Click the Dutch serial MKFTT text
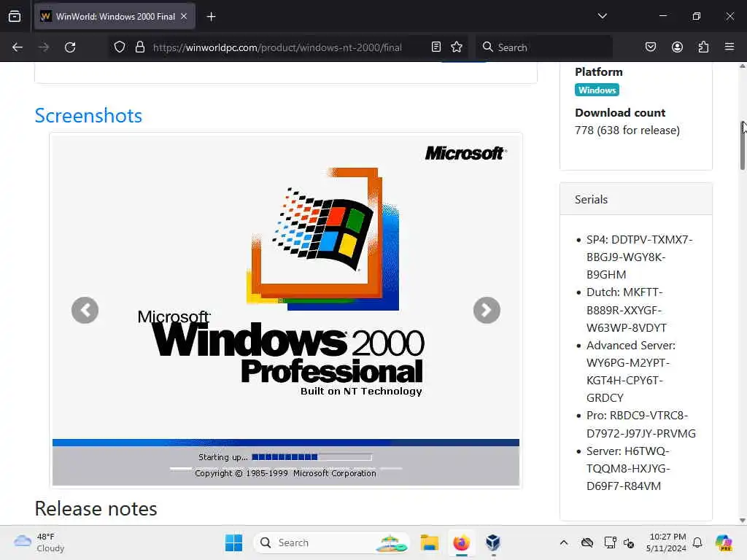 coord(627,310)
